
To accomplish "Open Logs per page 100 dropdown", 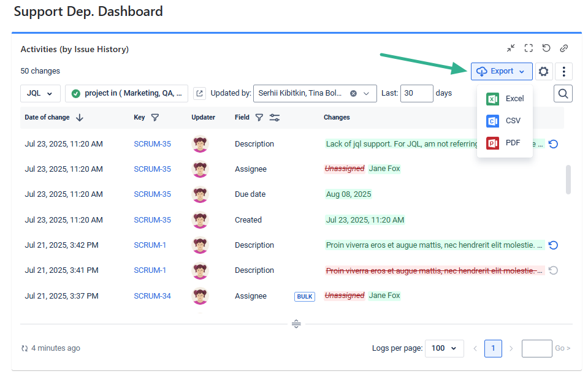I will point(444,348).
